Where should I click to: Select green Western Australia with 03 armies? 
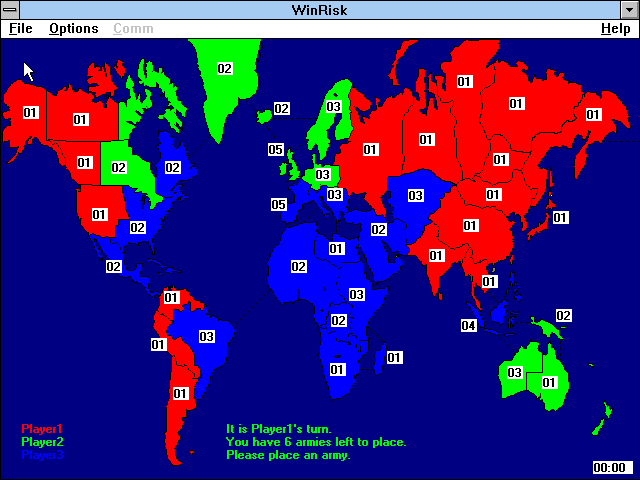(515, 372)
